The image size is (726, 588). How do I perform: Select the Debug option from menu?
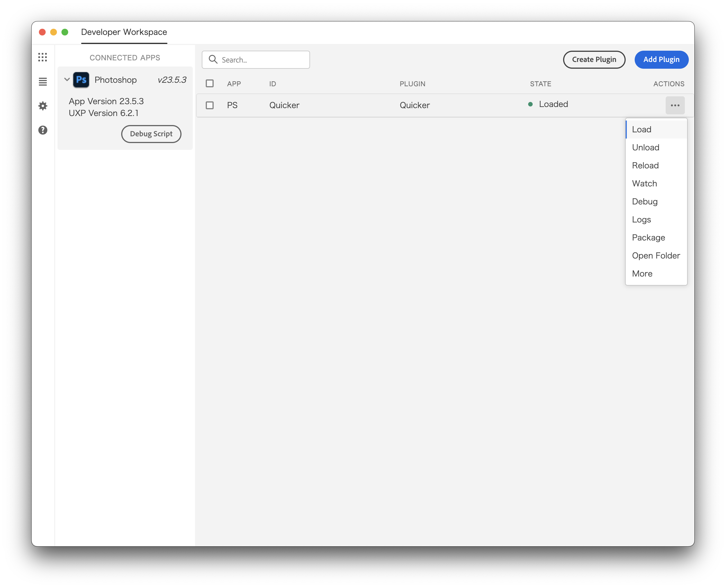645,201
